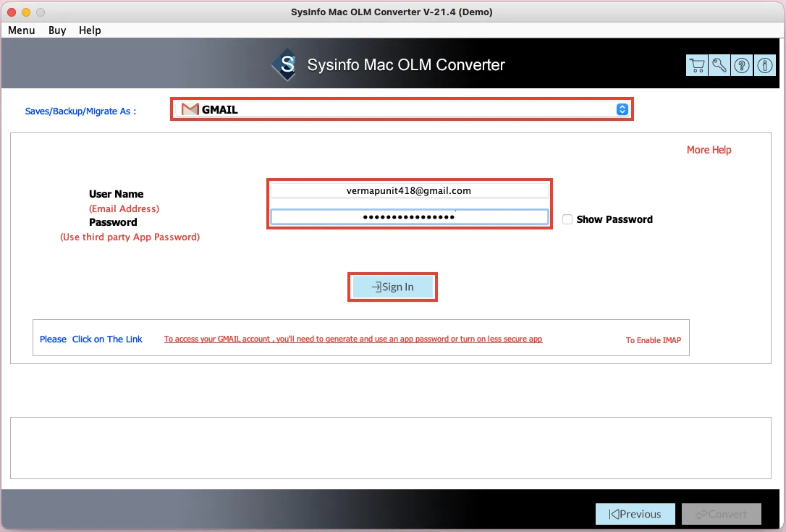
Task: Open the Buy menu
Action: [x=57, y=30]
